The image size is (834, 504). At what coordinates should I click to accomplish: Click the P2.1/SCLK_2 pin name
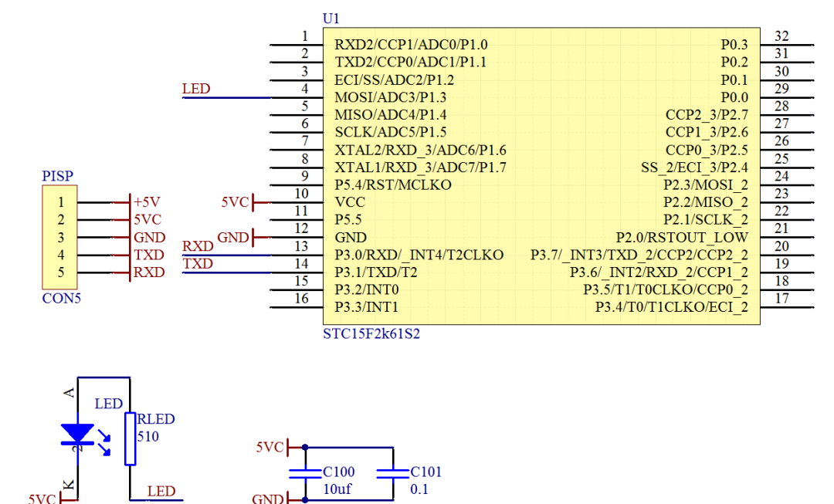706,219
